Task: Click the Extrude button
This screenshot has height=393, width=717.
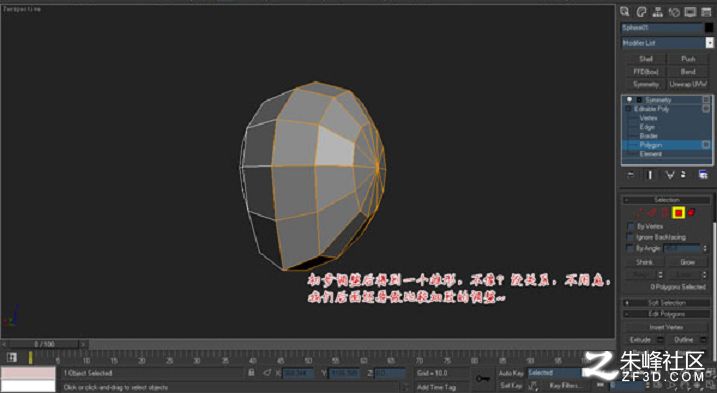Action: (x=640, y=339)
